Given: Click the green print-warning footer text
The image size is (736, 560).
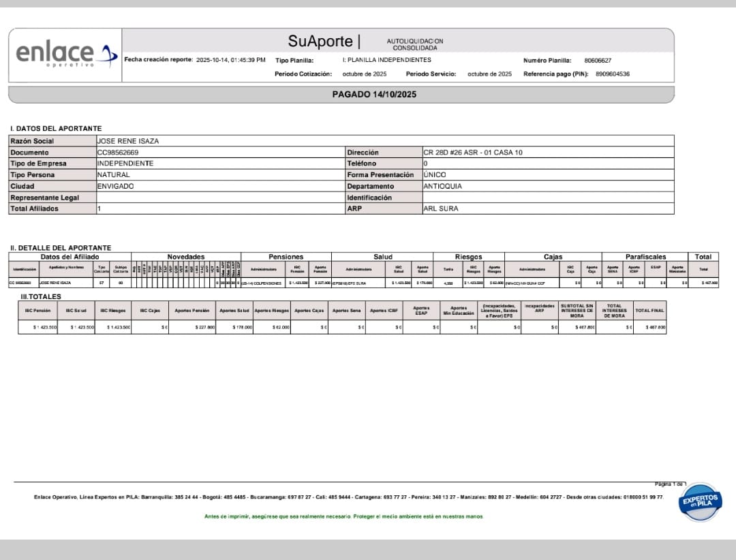Looking at the screenshot, I should click(x=344, y=516).
